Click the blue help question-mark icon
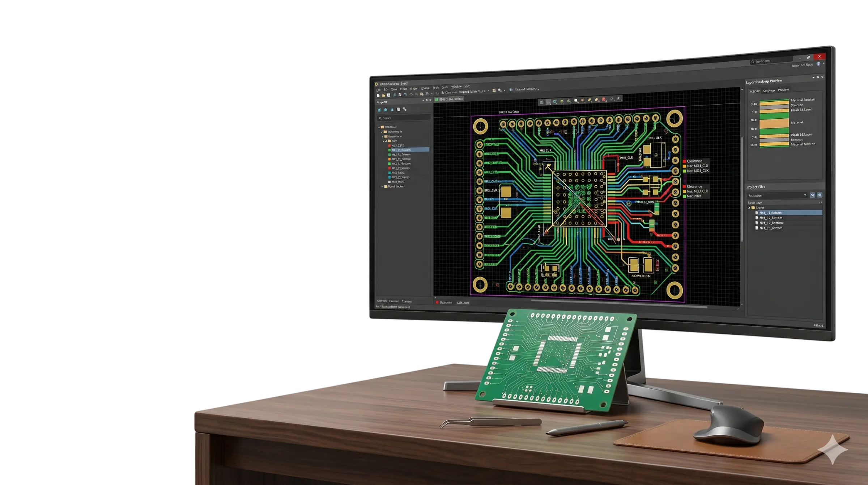868x485 pixels. click(x=818, y=64)
